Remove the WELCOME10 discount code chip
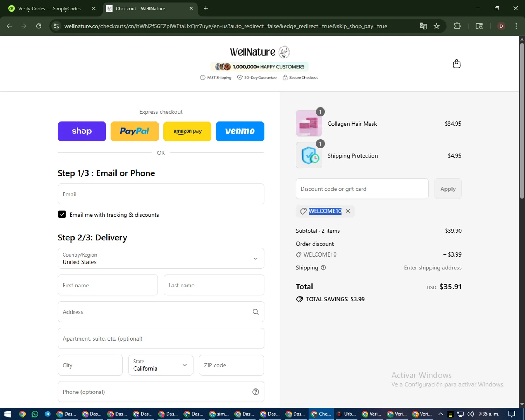This screenshot has height=420, width=525. tap(348, 211)
